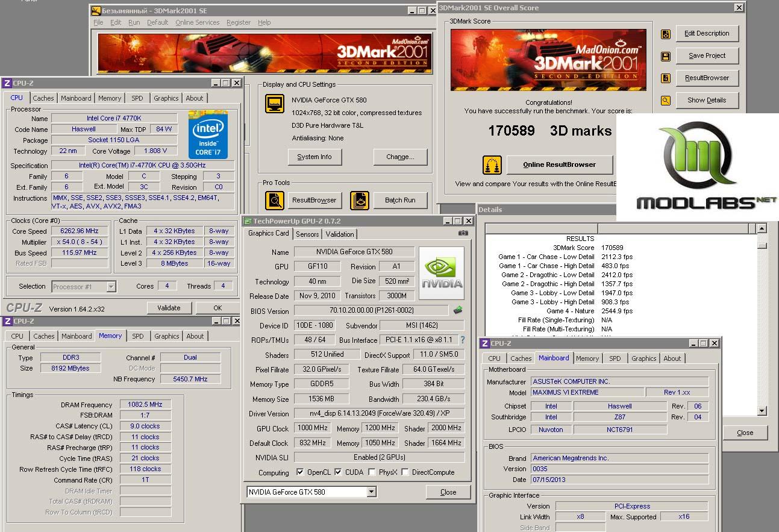The width and height of the screenshot is (779, 532).
Task: Click the Online ResultBrowser button
Action: [x=559, y=164]
